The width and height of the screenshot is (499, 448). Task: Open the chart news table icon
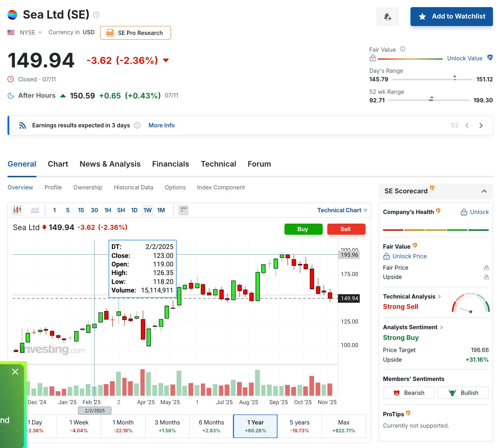coord(183,210)
